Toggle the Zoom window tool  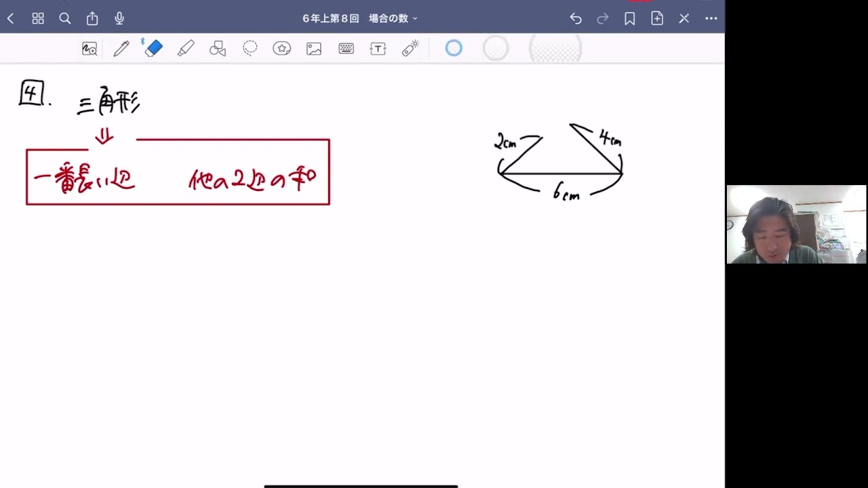pyautogui.click(x=90, y=48)
